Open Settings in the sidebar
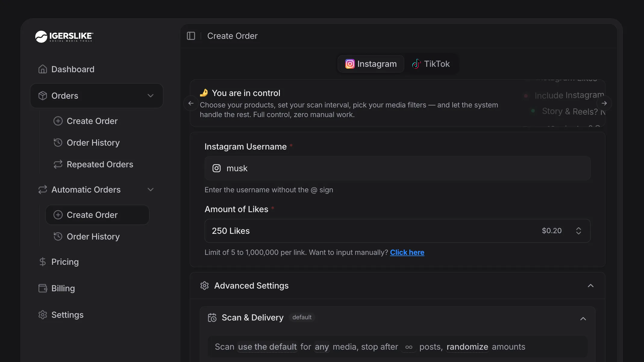 tap(97, 315)
